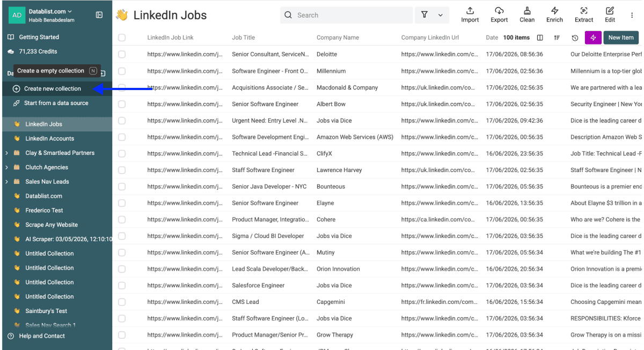Click the Cohere company name cell
Viewport: 644px width, 350px height.
pos(326,220)
